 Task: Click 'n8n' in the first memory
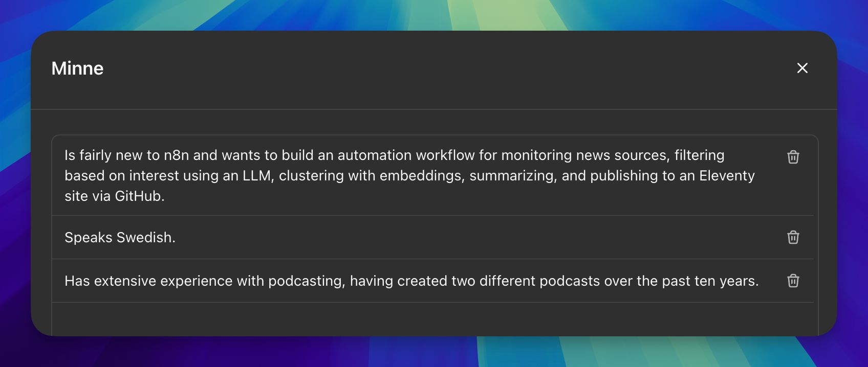tap(176, 155)
